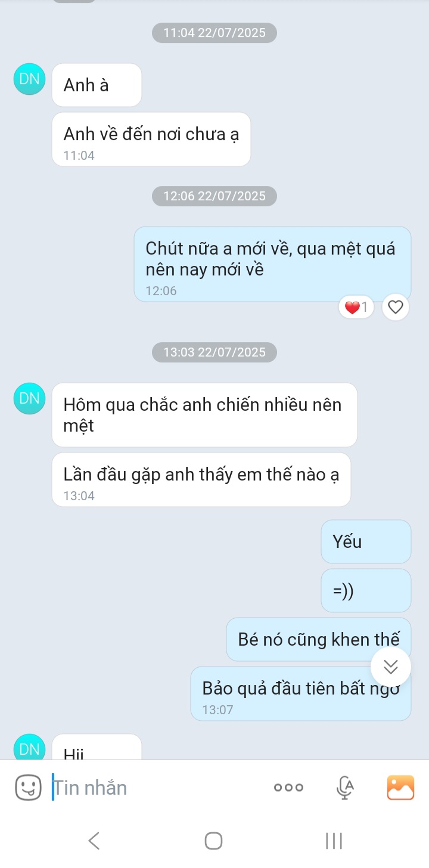Select message 'Anh về đến nơi chưa ạ'
This screenshot has height=868, width=429.
pos(151,139)
